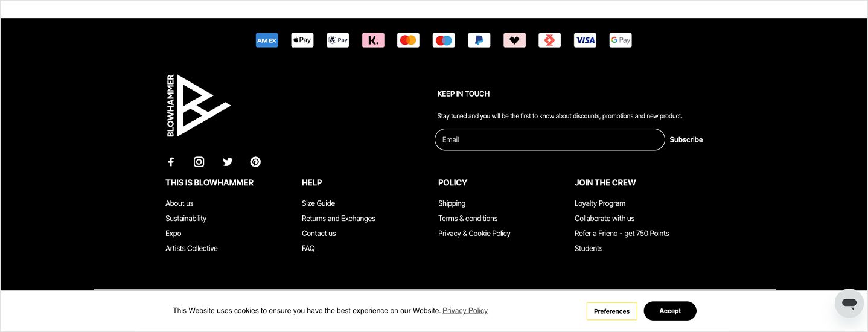Open cookie Preferences
The height and width of the screenshot is (332, 868).
pos(611,311)
